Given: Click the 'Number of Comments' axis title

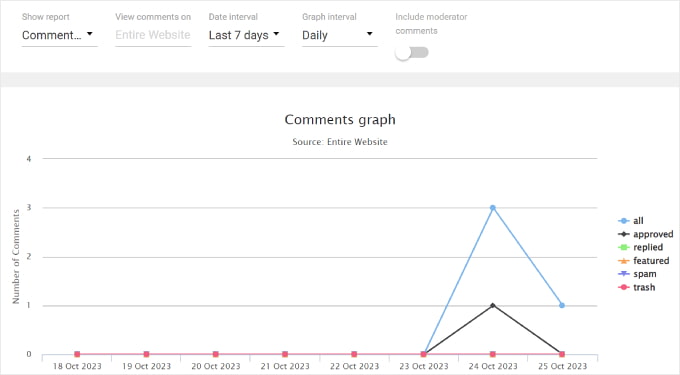Looking at the screenshot, I should click(16, 257).
